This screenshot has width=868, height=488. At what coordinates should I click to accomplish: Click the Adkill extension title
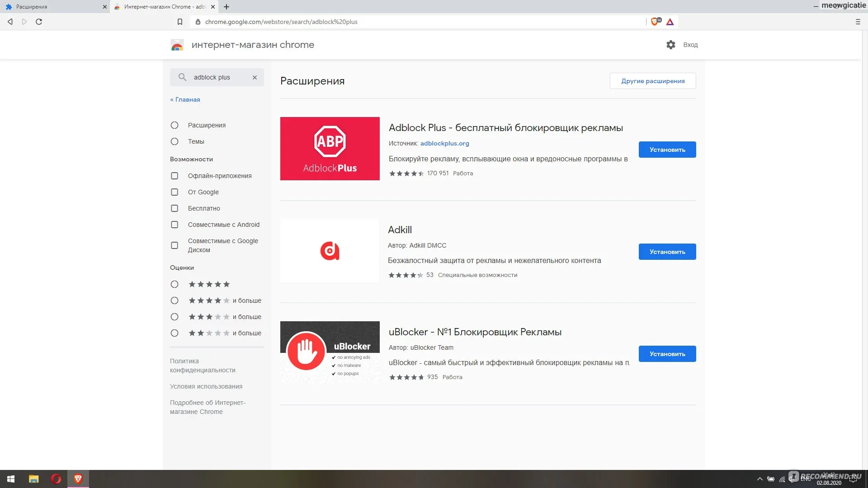pyautogui.click(x=400, y=230)
